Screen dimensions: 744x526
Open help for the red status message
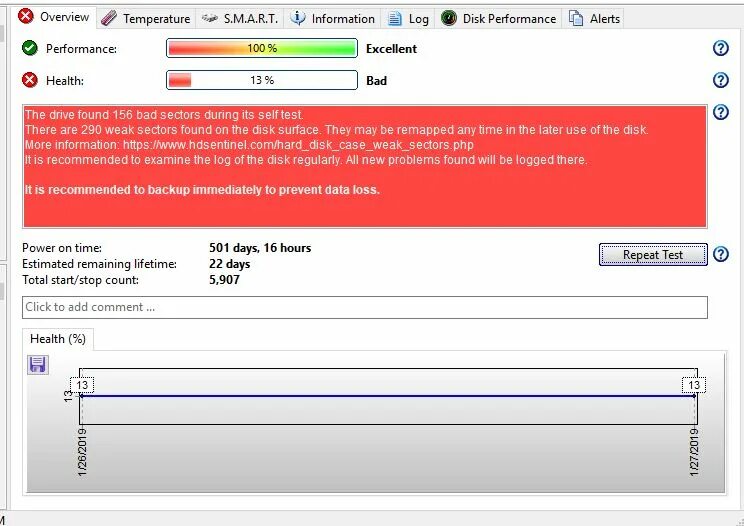tap(721, 112)
